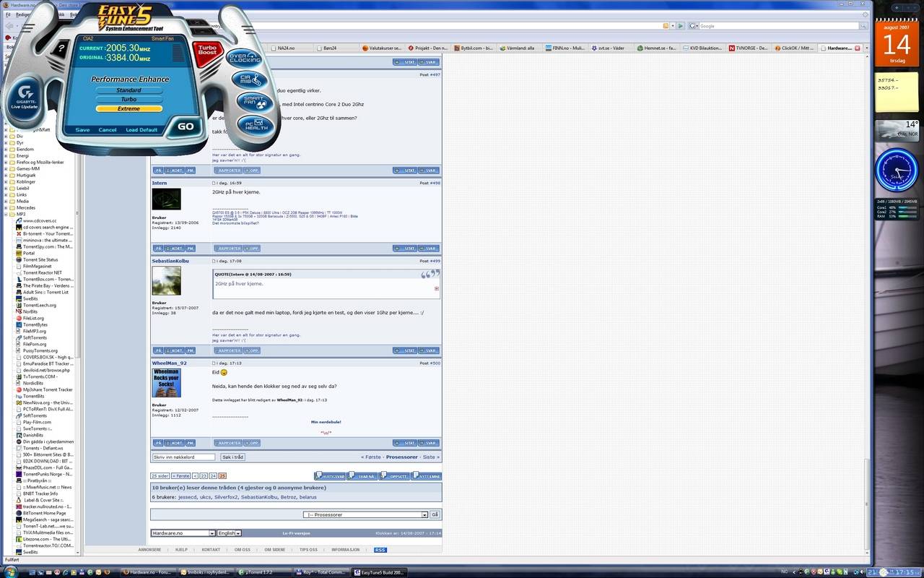Launch Gigabyte Live Update in EasyTune5
This screenshot has height=578, width=924.
tap(25, 98)
